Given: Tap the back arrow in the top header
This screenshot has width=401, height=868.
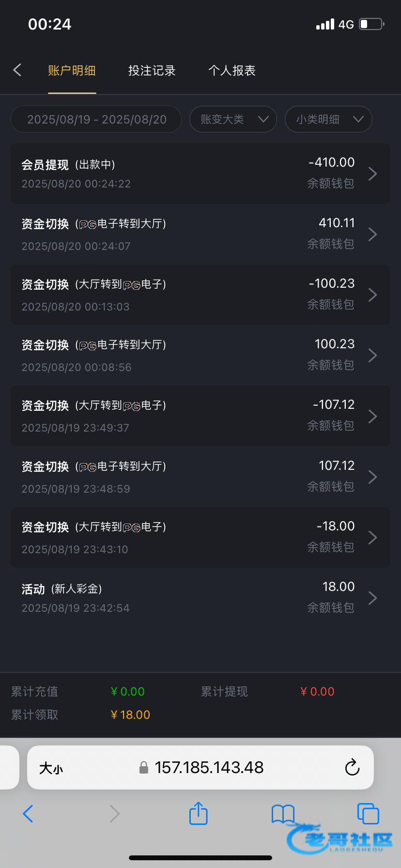Looking at the screenshot, I should pyautogui.click(x=17, y=70).
